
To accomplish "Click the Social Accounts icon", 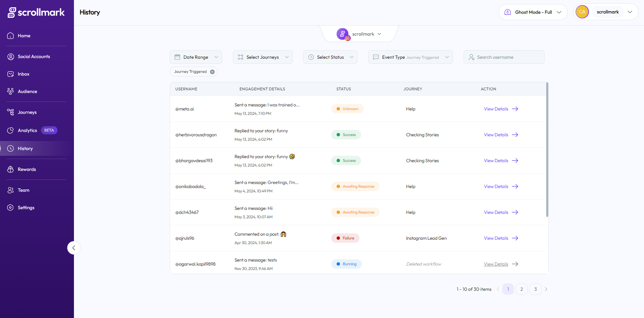I will coord(10,57).
